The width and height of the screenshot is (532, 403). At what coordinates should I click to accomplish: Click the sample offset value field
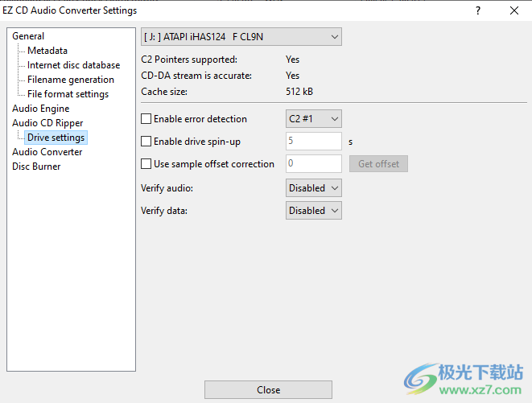pyautogui.click(x=314, y=164)
